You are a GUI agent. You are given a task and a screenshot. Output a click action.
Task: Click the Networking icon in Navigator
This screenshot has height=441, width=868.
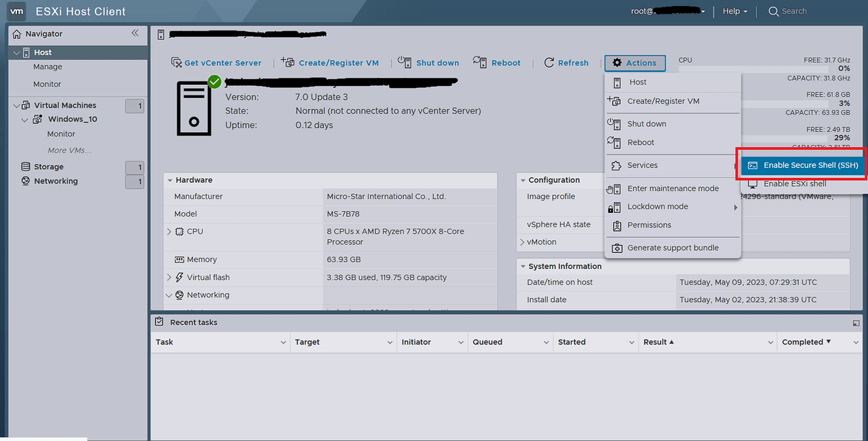point(26,182)
